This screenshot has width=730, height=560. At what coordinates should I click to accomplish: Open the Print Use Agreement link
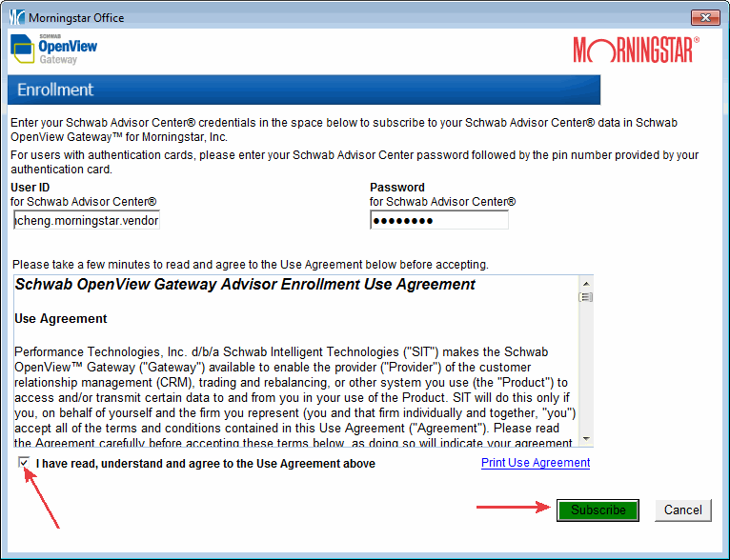point(535,463)
